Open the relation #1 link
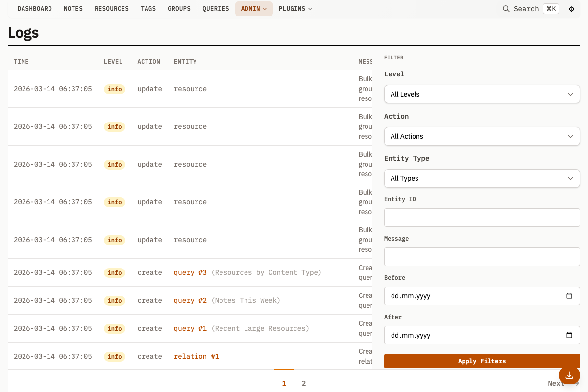 coord(196,356)
